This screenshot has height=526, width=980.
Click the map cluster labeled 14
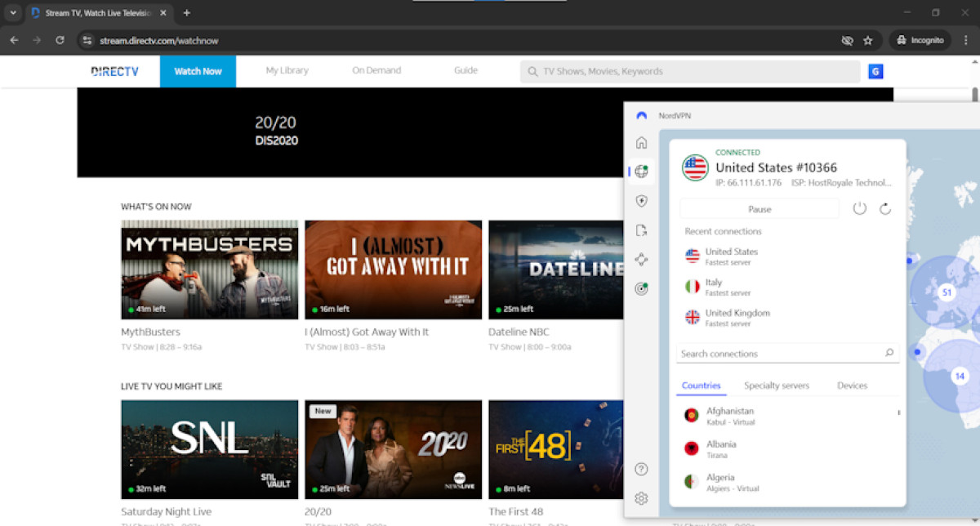(x=959, y=376)
